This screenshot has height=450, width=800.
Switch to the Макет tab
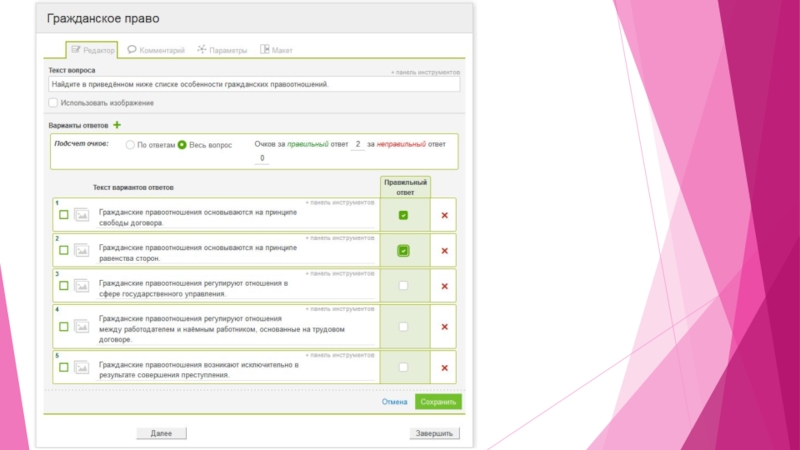point(276,50)
